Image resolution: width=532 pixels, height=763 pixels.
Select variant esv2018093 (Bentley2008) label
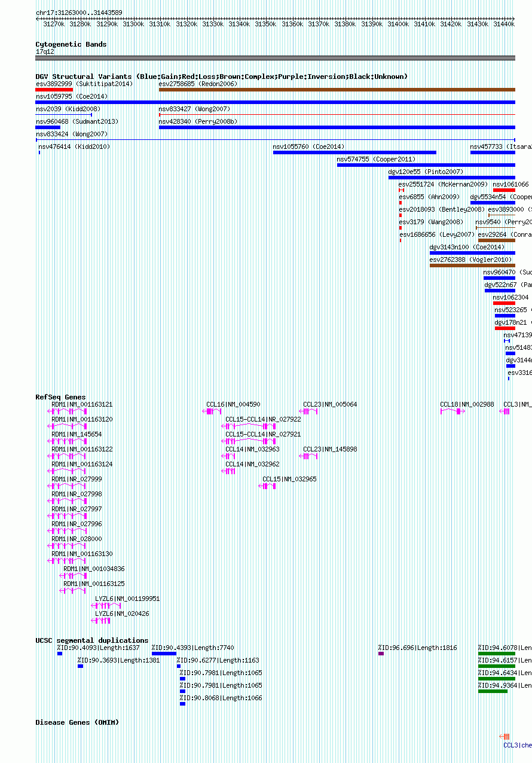(442, 209)
